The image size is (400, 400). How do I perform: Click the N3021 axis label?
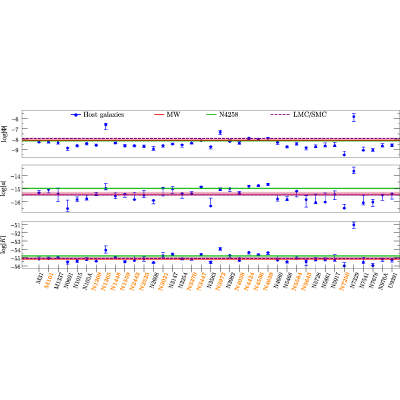(162, 280)
